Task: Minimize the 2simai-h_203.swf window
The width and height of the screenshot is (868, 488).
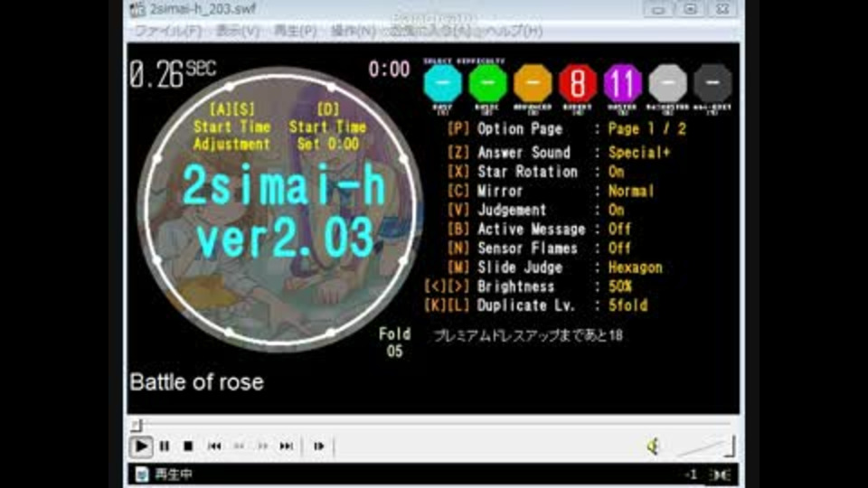Action: pyautogui.click(x=658, y=9)
